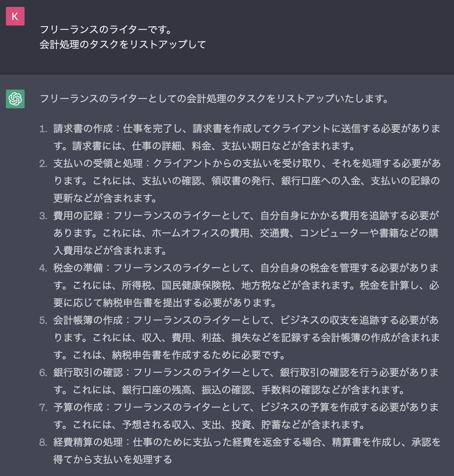Click the assistant's intro sentence ending リストアップいたします。

pyautogui.click(x=214, y=99)
